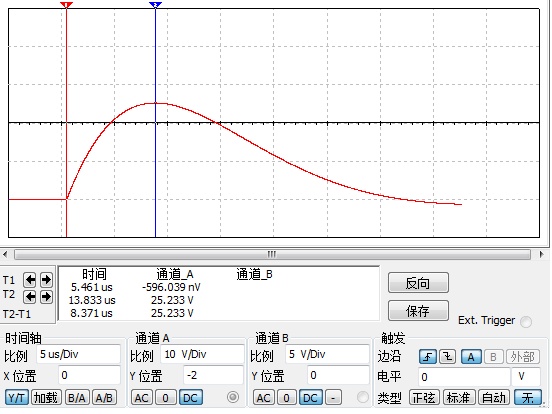Click red T1 cursor marker at top

point(66,5)
